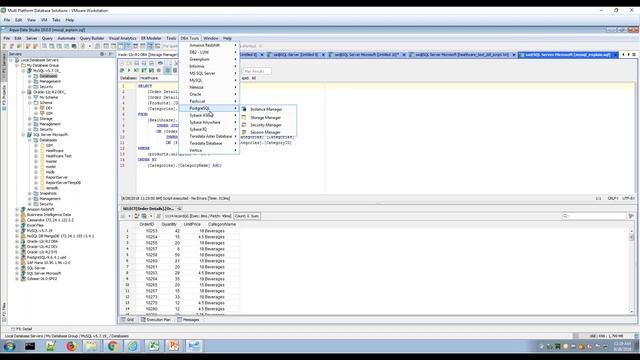Expand the Healthcare database node

tap(36, 151)
